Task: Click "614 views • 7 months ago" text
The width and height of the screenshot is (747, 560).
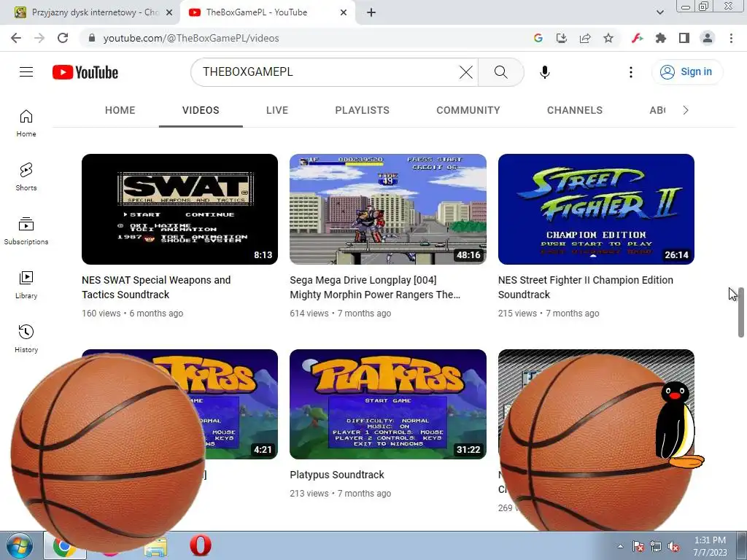Action: pyautogui.click(x=340, y=314)
